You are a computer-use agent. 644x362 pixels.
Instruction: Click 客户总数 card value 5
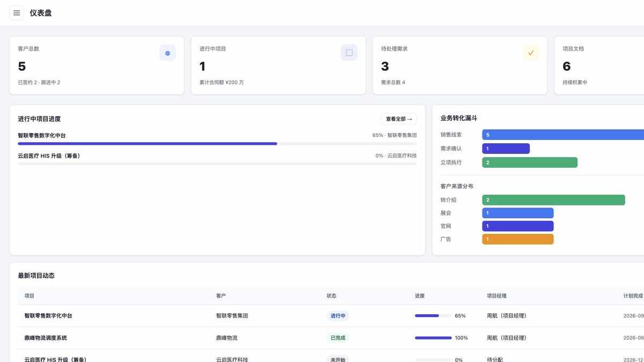coord(22,67)
